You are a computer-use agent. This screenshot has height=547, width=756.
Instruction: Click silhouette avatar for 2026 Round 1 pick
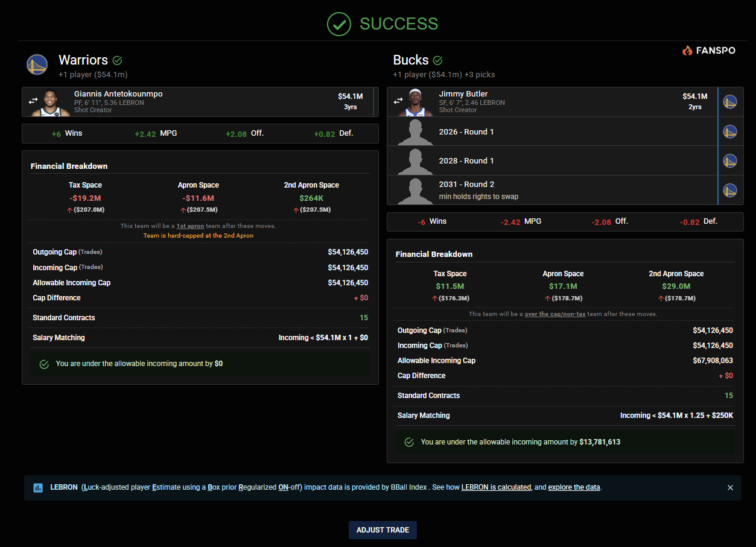(x=415, y=132)
